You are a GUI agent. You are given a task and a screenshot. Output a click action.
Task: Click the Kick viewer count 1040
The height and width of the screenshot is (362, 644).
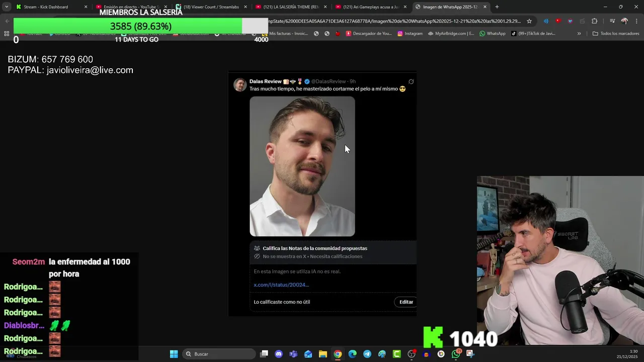click(473, 339)
